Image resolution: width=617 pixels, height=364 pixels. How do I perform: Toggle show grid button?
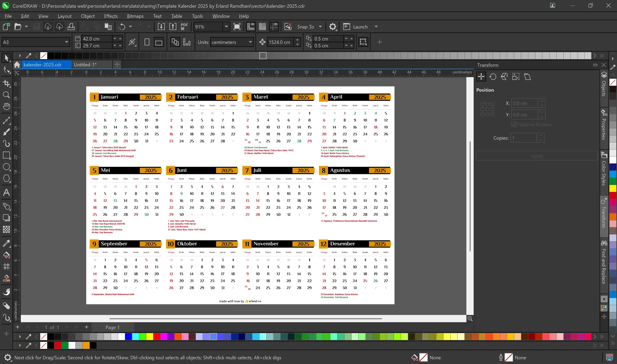point(262,27)
